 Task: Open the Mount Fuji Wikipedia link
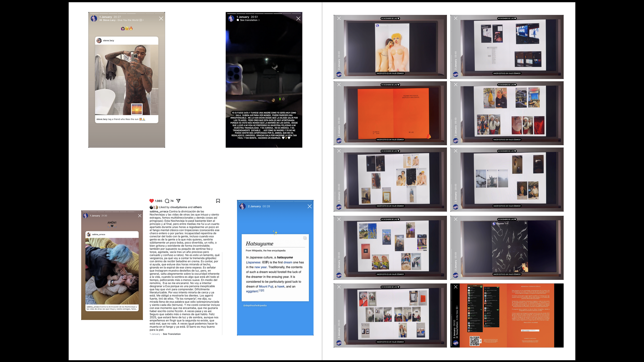tap(266, 286)
